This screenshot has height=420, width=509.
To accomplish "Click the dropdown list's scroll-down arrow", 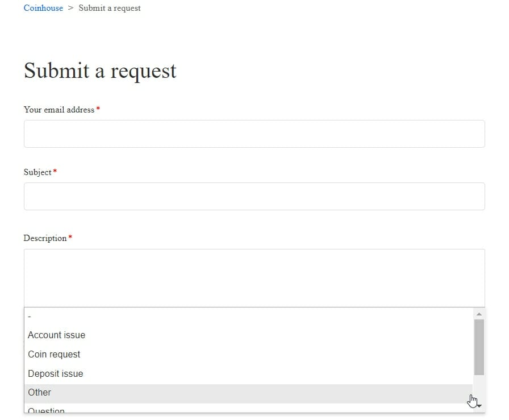I will (x=479, y=406).
